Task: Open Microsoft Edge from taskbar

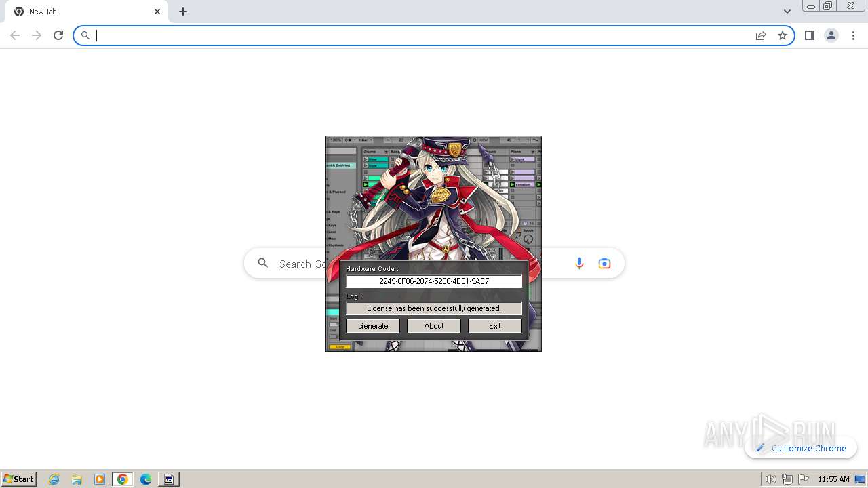Action: pyautogui.click(x=146, y=479)
